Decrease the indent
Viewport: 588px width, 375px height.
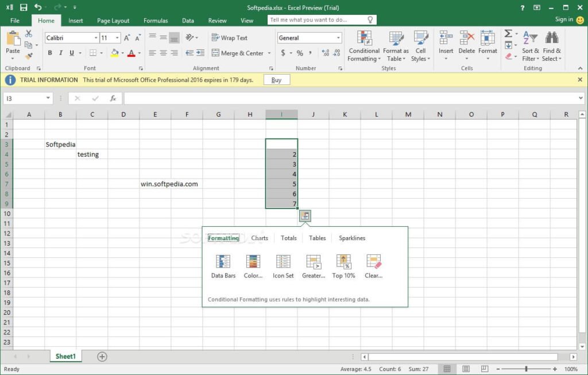[189, 53]
